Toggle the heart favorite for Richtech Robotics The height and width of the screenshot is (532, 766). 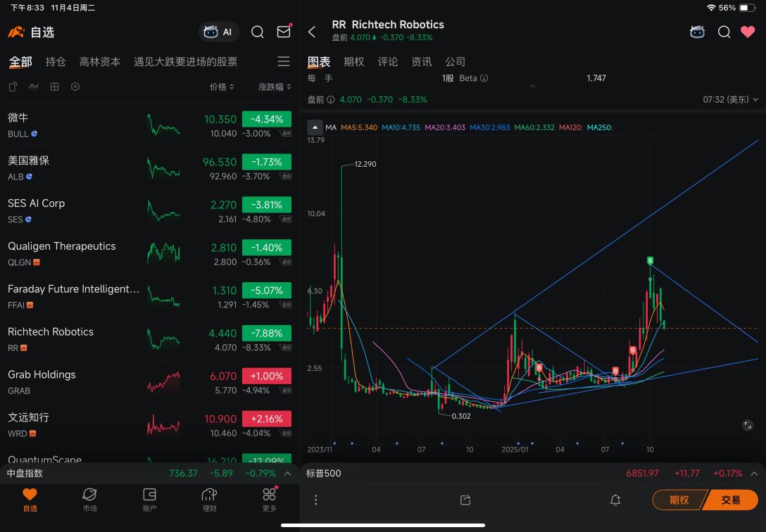748,32
